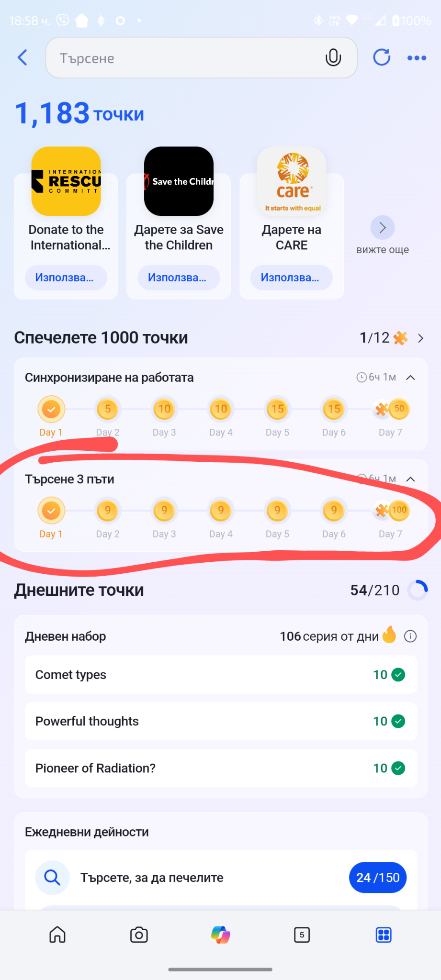This screenshot has width=441, height=980.
Task: Tap the microphone voice search icon
Action: pos(333,58)
